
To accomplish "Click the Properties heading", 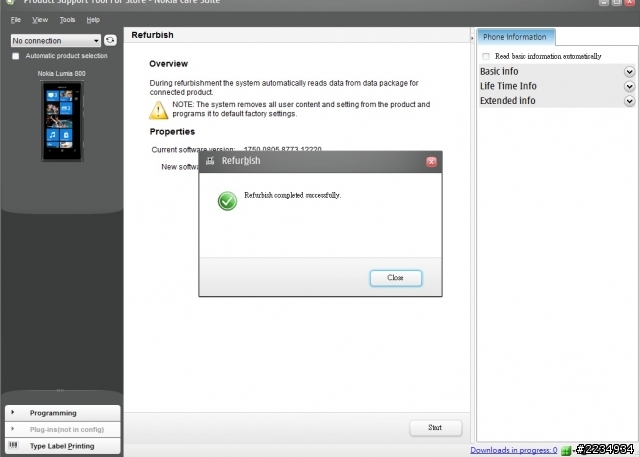I will point(172,131).
